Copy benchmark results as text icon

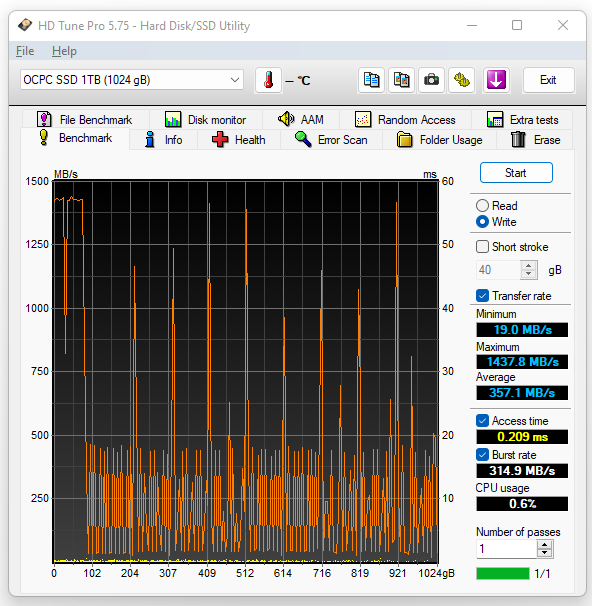tap(371, 80)
